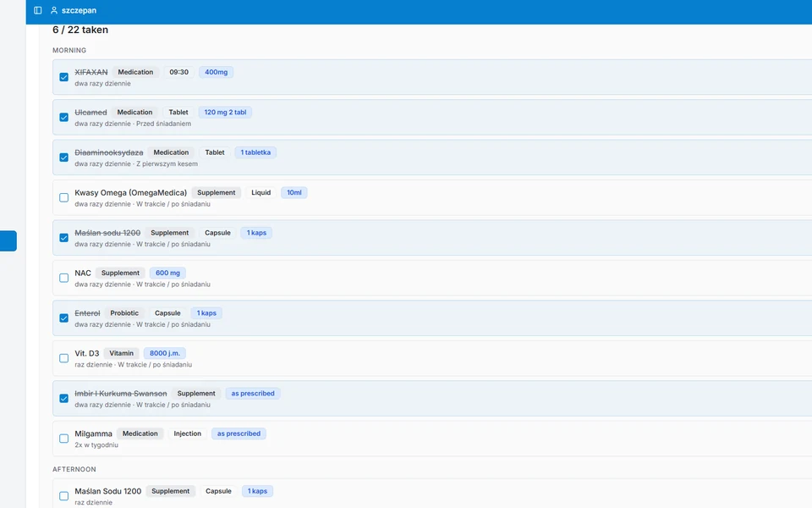Check the Vit. D3 checkbox
The width and height of the screenshot is (812, 508).
[x=63, y=358]
